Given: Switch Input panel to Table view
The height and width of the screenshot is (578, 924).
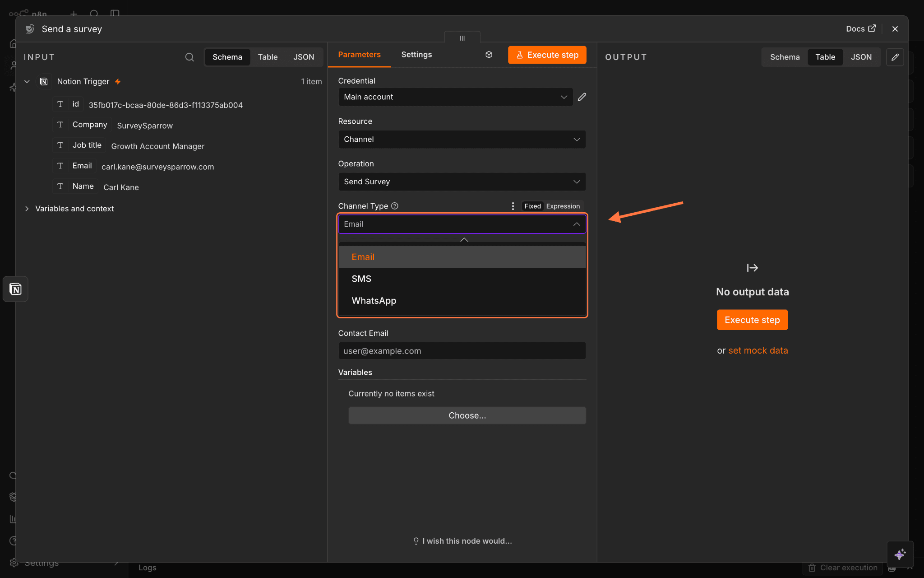Looking at the screenshot, I should click(x=268, y=57).
